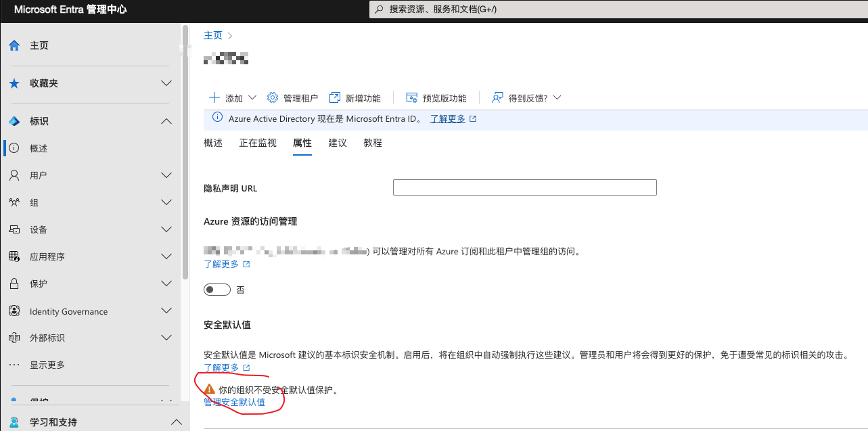The height and width of the screenshot is (431, 868).
Task: Click the 应用程序 grid icon
Action: pos(14,256)
